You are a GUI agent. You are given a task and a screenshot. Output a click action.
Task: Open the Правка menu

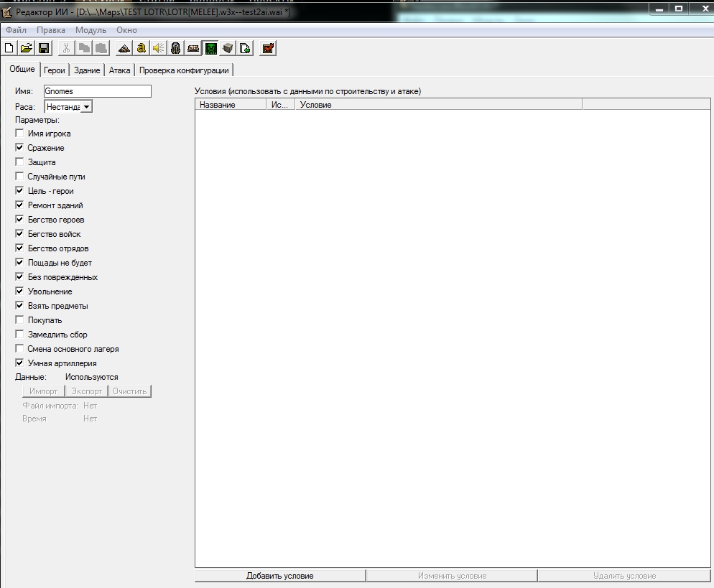click(x=51, y=30)
